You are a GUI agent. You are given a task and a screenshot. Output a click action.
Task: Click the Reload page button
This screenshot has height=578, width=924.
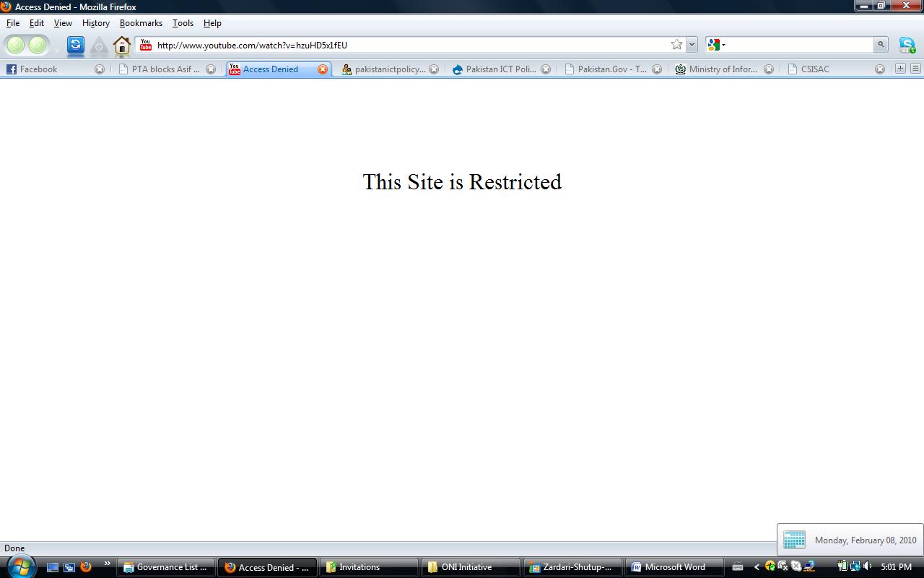coord(76,45)
